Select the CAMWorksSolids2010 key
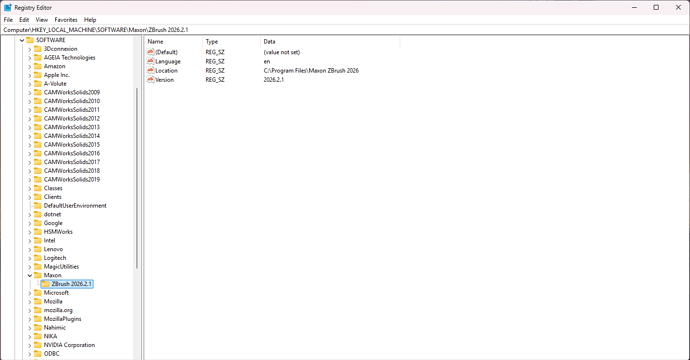 72,101
